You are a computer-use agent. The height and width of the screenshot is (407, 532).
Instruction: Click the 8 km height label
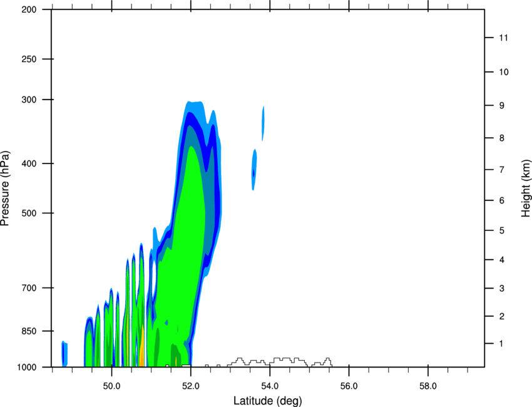502,138
